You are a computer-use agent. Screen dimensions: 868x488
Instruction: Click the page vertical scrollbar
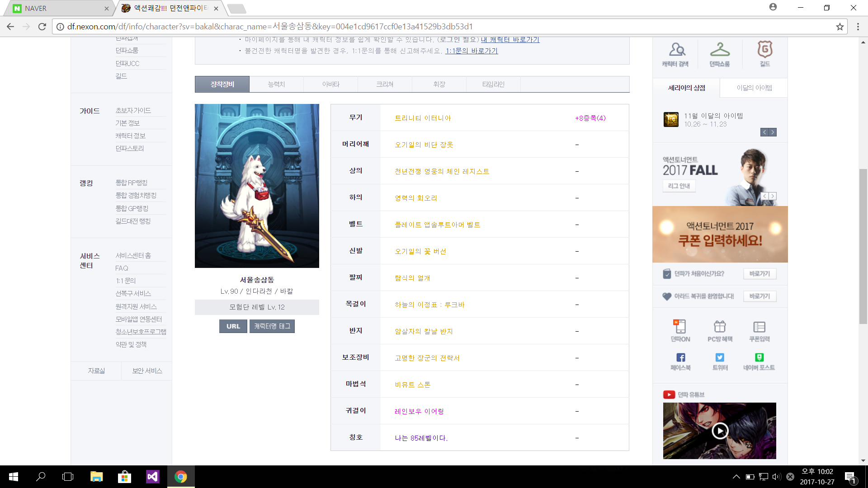(x=863, y=246)
